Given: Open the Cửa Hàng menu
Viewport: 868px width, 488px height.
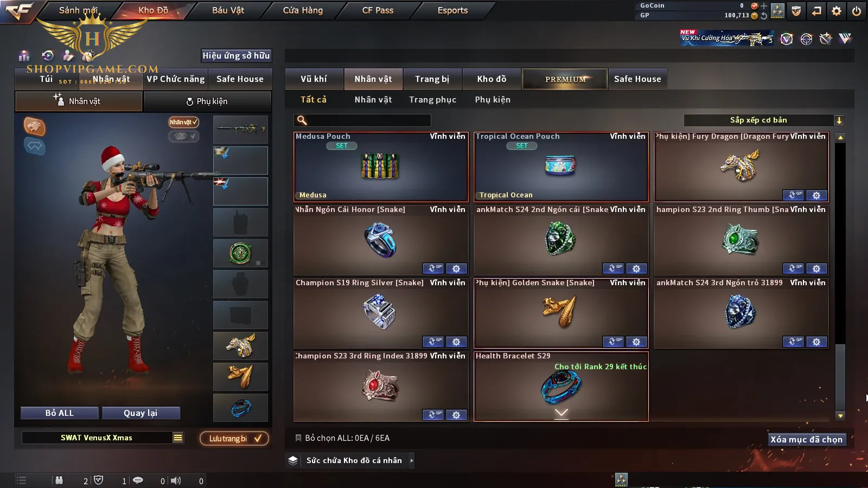Looking at the screenshot, I should click(x=303, y=10).
